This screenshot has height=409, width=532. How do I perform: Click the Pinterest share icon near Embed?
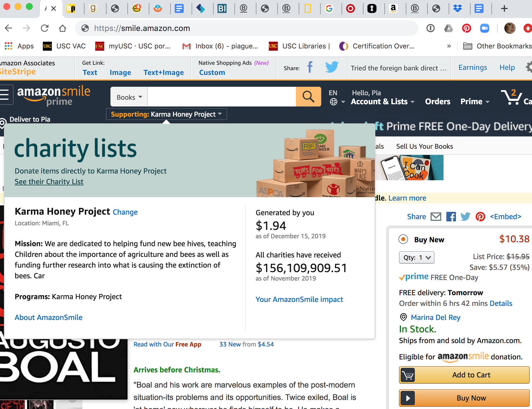(480, 217)
